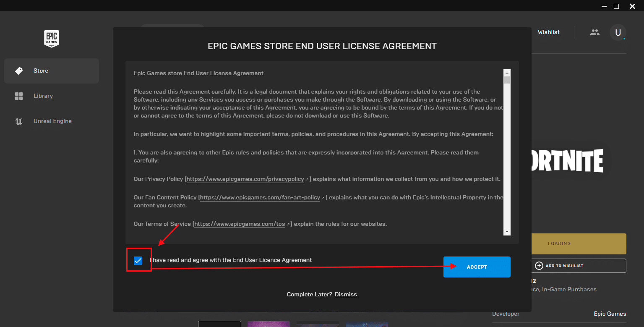Viewport: 644px width, 327px height.
Task: Open the Friends list icon
Action: point(595,32)
